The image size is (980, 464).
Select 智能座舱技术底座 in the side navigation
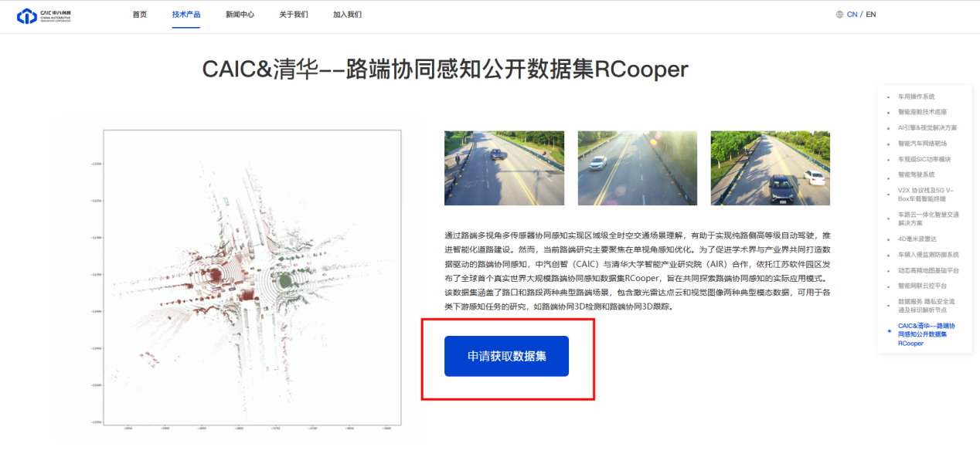click(x=922, y=112)
